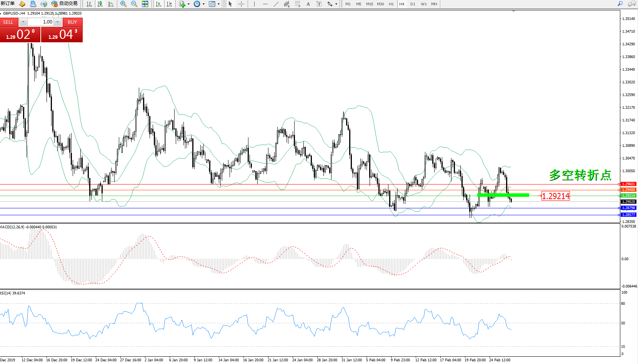Click the green support line on chart

(503, 195)
